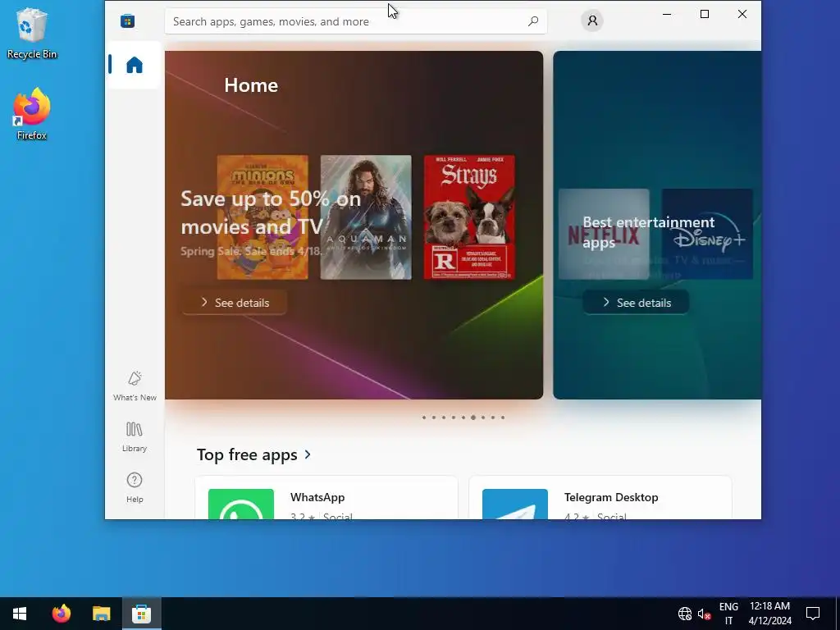This screenshot has width=840, height=630.
Task: Minimize the Microsoft Store window
Action: [x=667, y=14]
